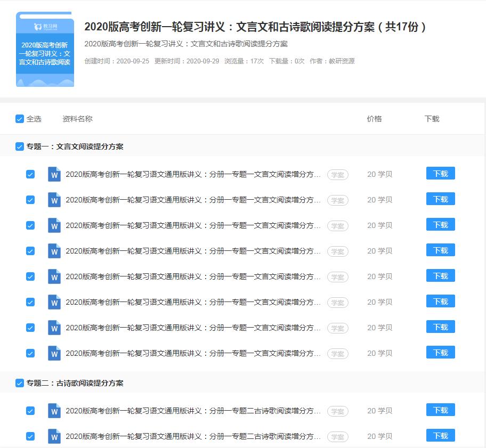Image resolution: width=486 pixels, height=448 pixels.
Task: Uncheck the 全选 checkbox
Action: (19, 119)
